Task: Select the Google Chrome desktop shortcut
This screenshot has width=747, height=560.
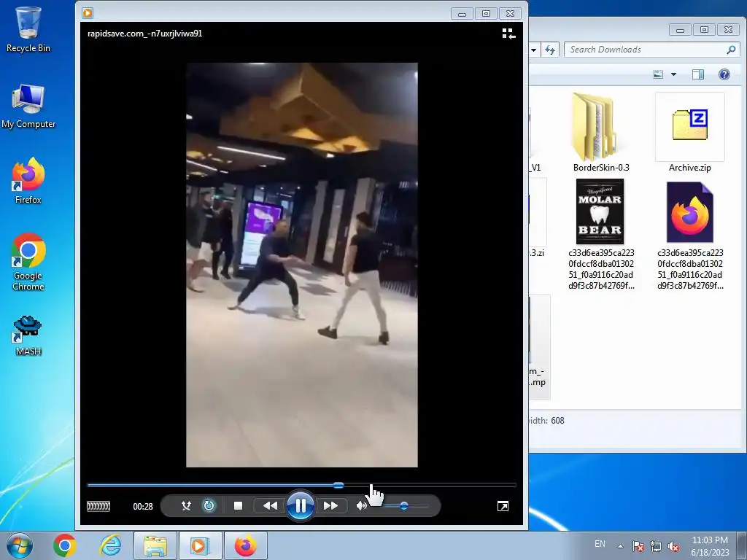Action: (28, 262)
